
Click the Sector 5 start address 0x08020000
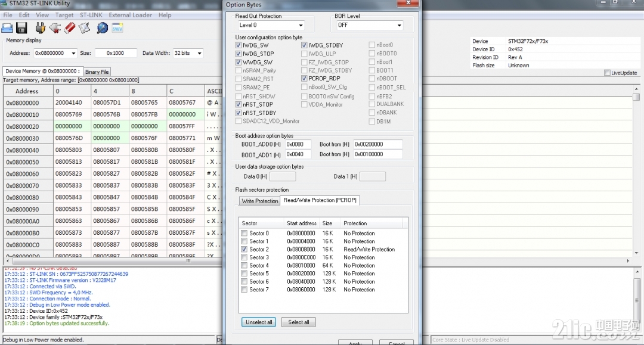point(301,273)
